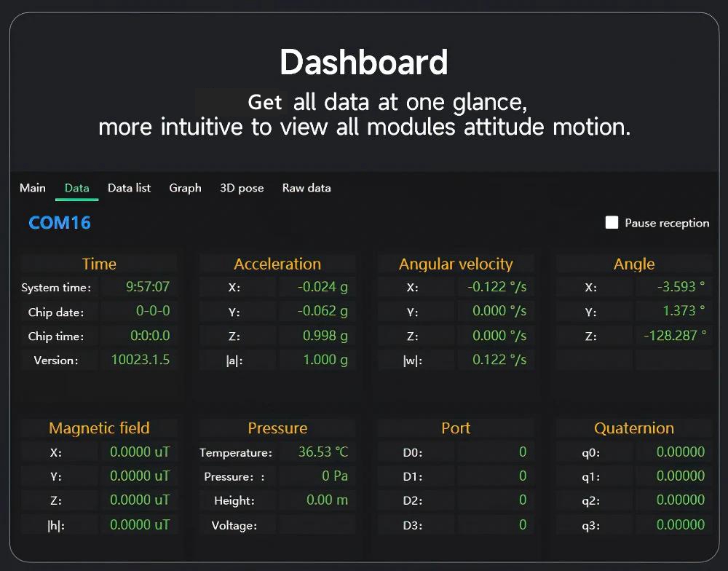Viewport: 728px width, 571px height.
Task: Click the System time value field
Action: point(138,287)
